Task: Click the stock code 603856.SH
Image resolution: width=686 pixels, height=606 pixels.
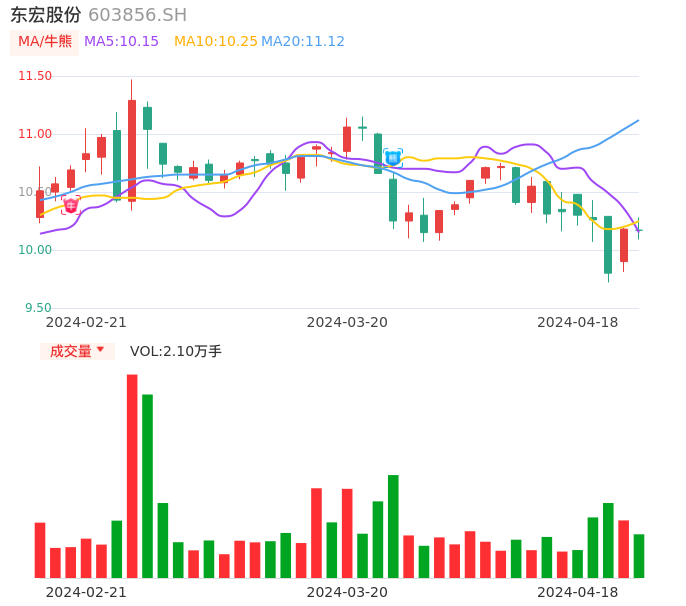Action: (x=138, y=14)
